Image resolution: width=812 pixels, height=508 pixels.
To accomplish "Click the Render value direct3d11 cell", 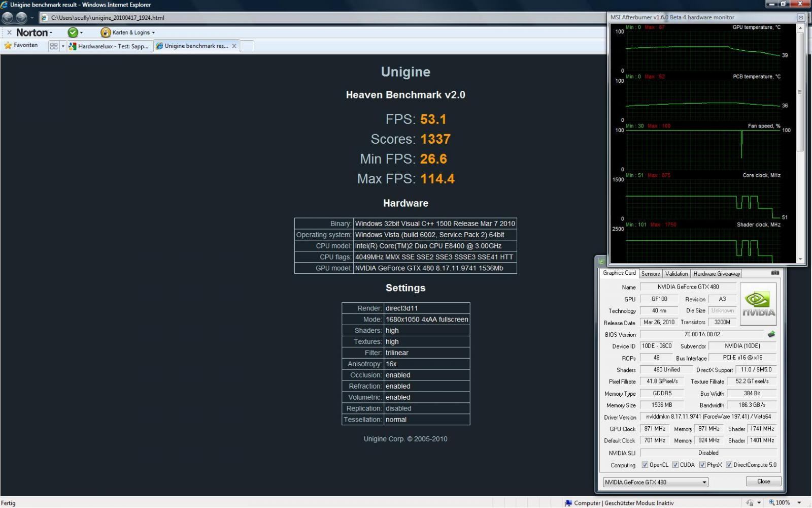I will (x=426, y=308).
